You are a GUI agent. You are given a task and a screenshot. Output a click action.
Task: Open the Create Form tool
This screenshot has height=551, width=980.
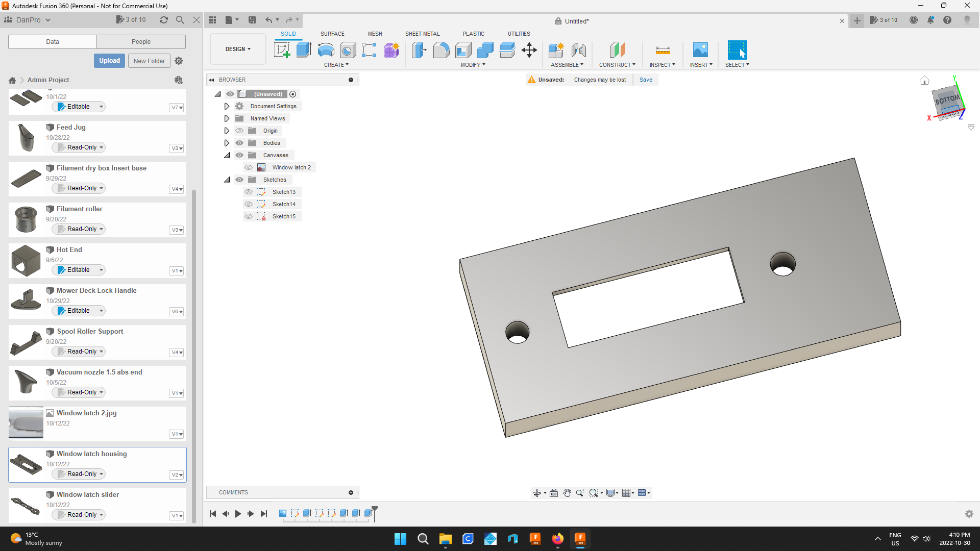click(x=391, y=50)
